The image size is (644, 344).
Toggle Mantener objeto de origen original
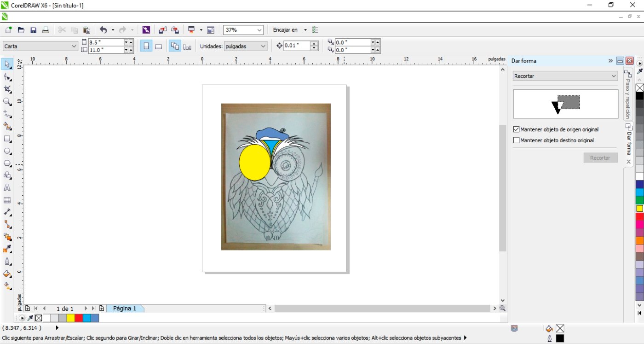[x=516, y=129]
